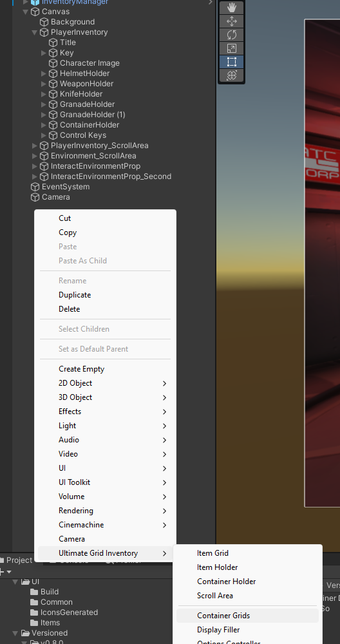Image resolution: width=340 pixels, height=644 pixels.
Task: Choose Copy from the context menu
Action: click(x=105, y=232)
